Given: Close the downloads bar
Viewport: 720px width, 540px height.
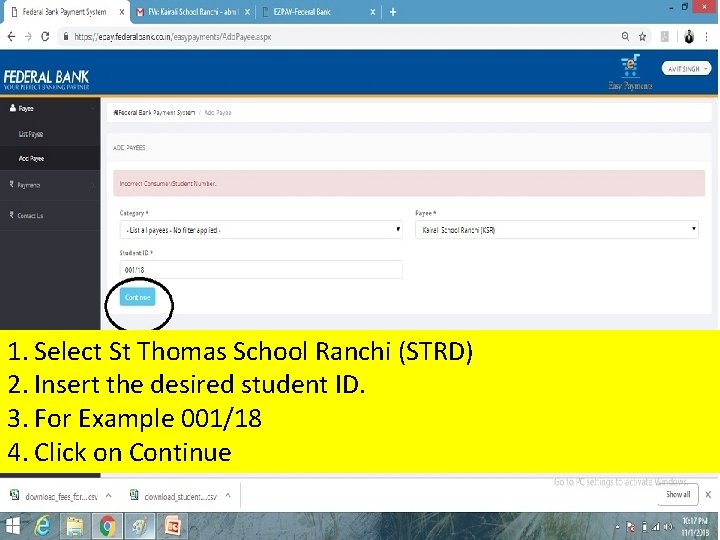Looking at the screenshot, I should click(x=708, y=495).
